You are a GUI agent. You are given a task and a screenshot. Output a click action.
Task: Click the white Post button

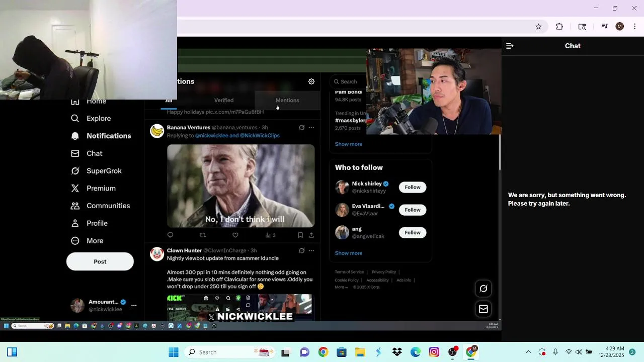pyautogui.click(x=100, y=261)
